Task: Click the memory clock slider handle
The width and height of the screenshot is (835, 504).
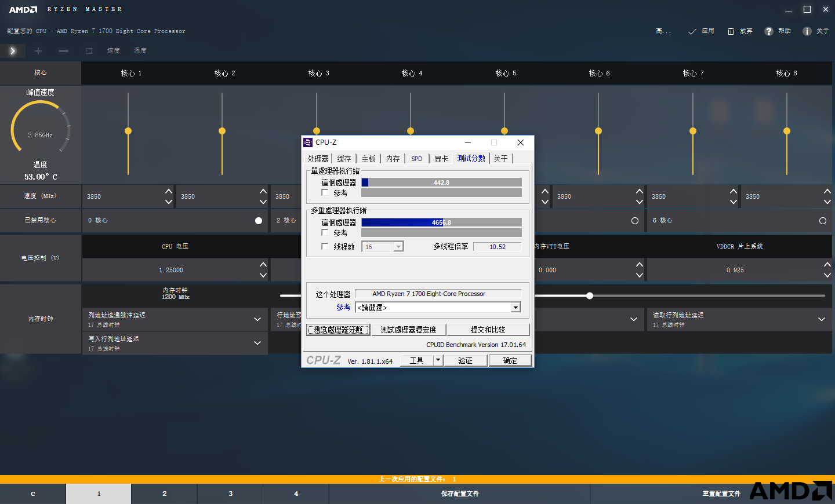Action: point(590,295)
